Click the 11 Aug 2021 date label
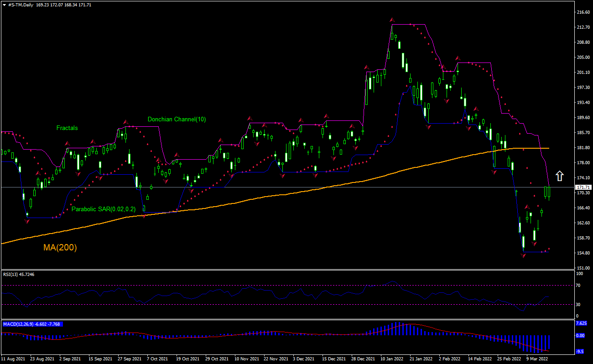This screenshot has height=364, width=593. pyautogui.click(x=13, y=359)
